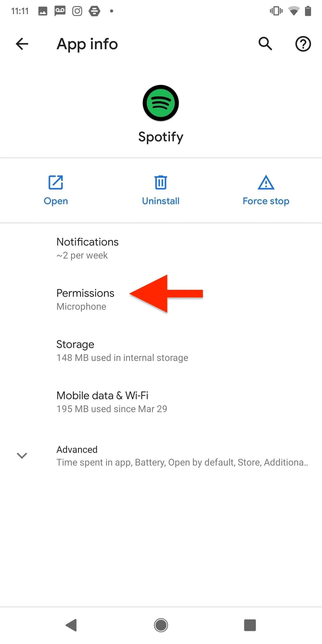The height and width of the screenshot is (644, 322).
Task: Tap the battery icon in status bar
Action: [x=308, y=11]
